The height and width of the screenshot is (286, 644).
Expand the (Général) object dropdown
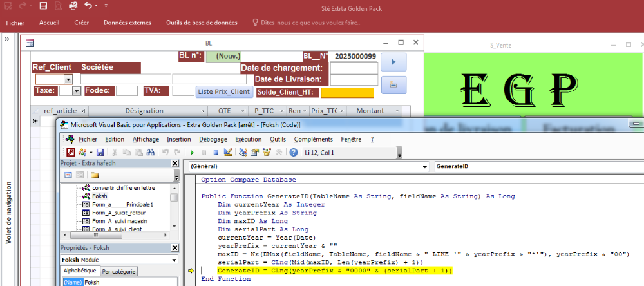point(424,167)
